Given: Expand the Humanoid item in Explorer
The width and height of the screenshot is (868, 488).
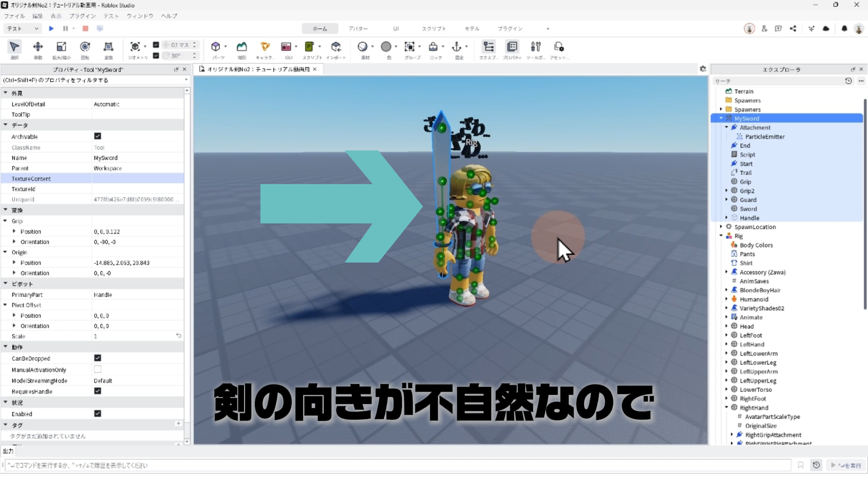Looking at the screenshot, I should [726, 299].
